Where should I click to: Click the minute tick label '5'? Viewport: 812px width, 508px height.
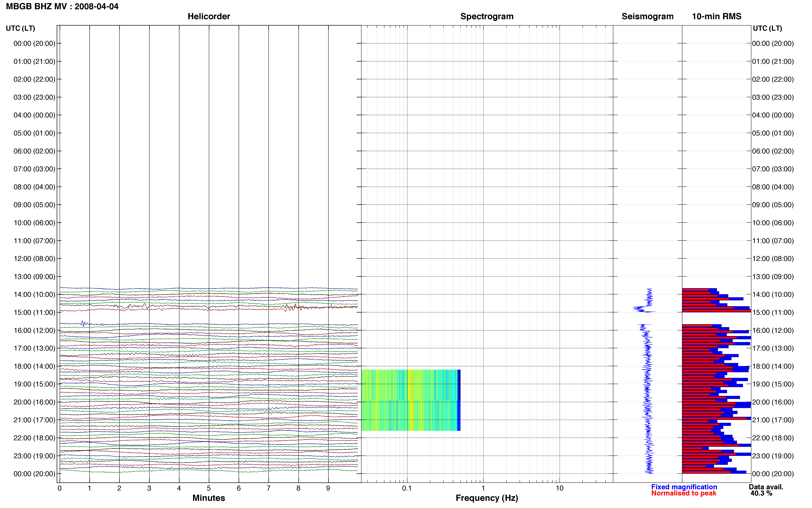(x=209, y=488)
